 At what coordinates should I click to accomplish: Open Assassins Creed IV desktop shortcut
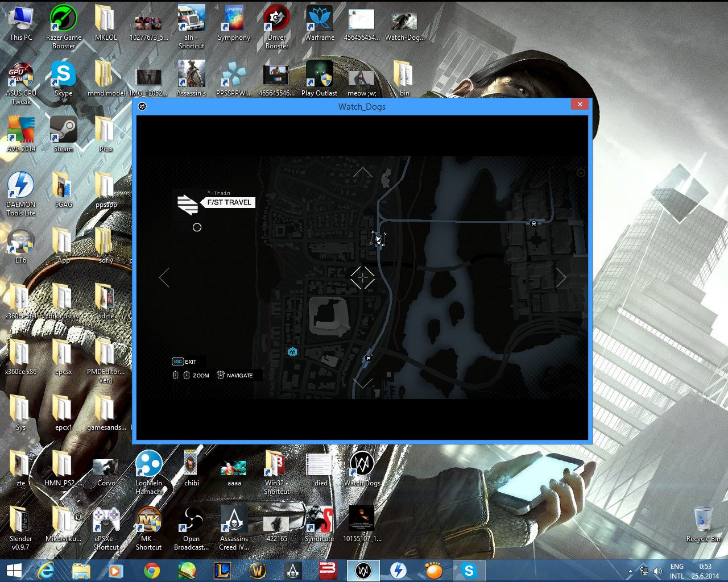234,529
